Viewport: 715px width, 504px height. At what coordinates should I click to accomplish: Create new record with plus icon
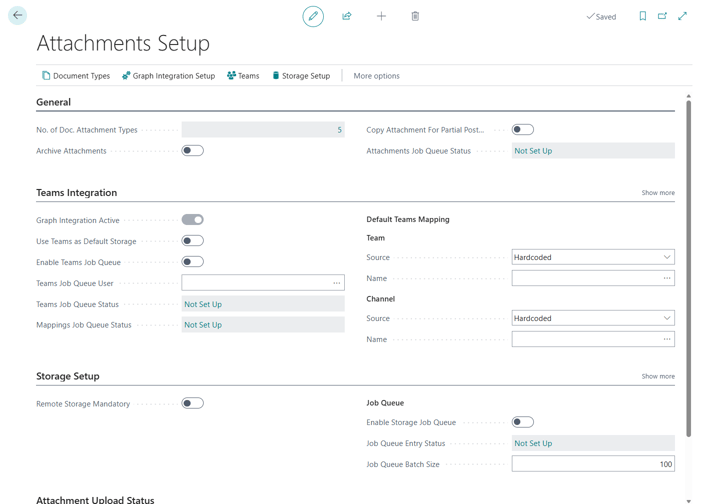pyautogui.click(x=381, y=16)
